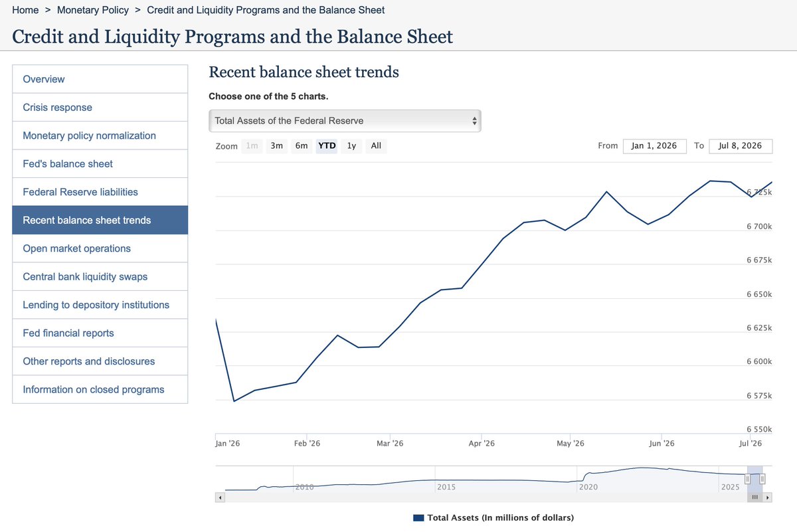Click the navigator right scroll arrow

(x=768, y=497)
